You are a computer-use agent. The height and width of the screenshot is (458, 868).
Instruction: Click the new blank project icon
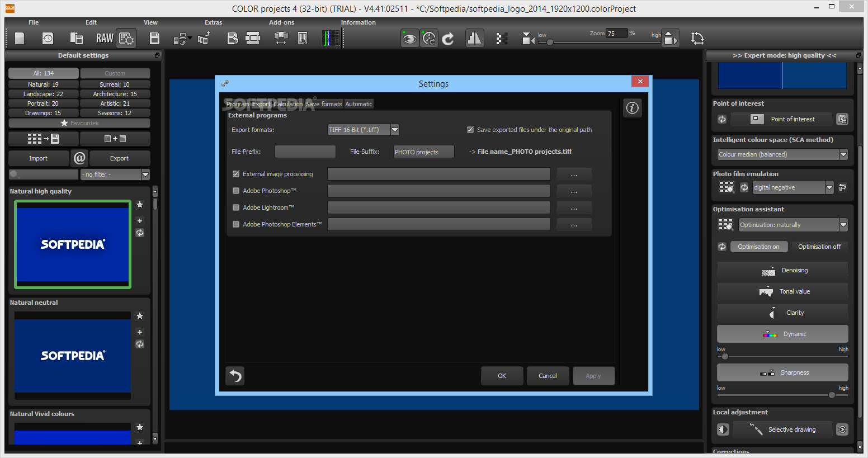pyautogui.click(x=20, y=38)
